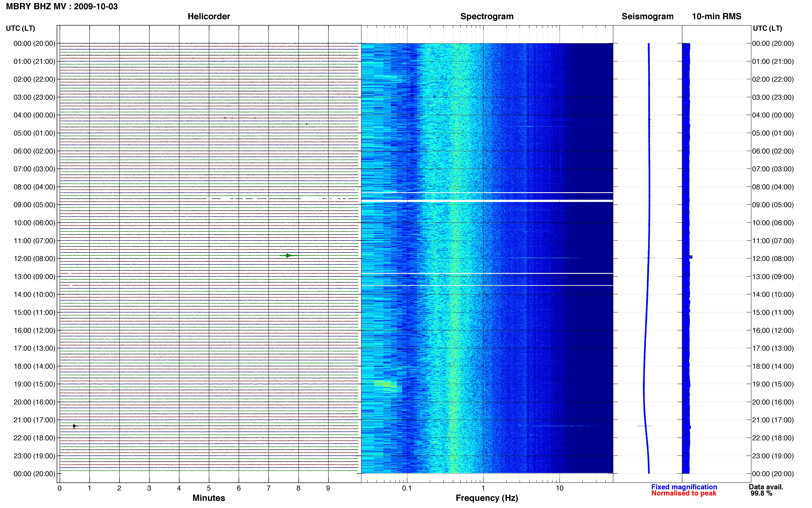
Task: Click left time label 04:00 (00:00)
Action: 34,115
